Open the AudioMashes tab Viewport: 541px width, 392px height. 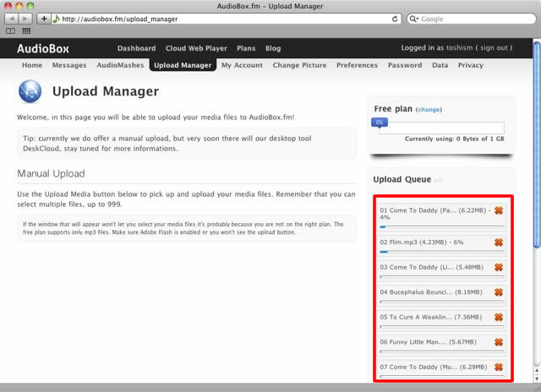tap(120, 65)
